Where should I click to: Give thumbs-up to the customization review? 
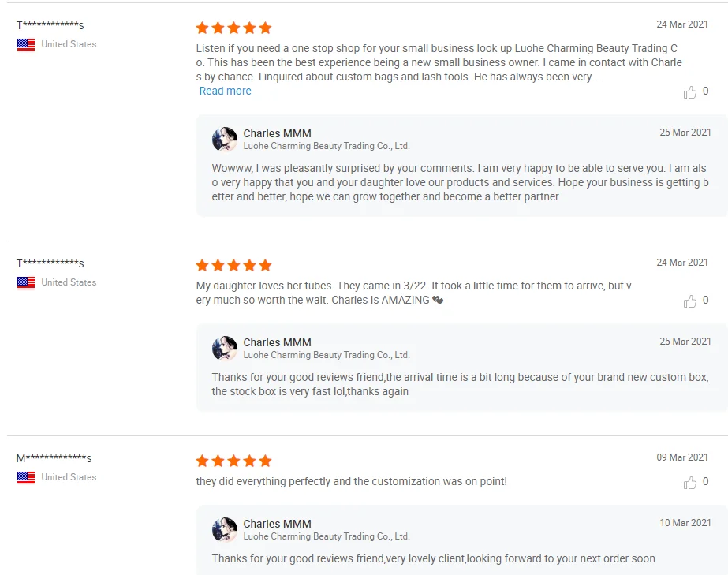(690, 482)
